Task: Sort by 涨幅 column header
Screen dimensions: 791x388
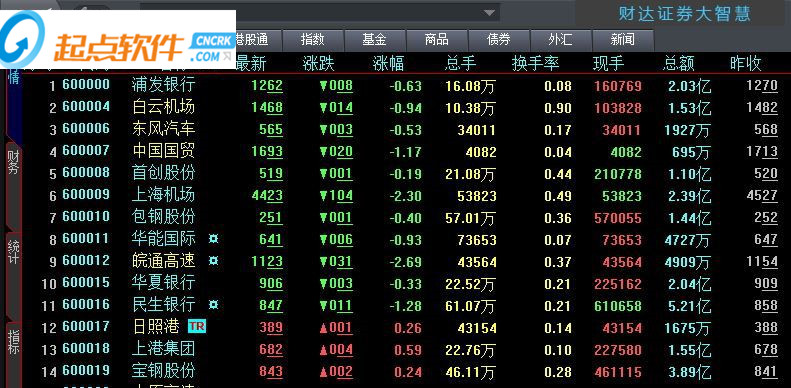Action: (x=388, y=64)
